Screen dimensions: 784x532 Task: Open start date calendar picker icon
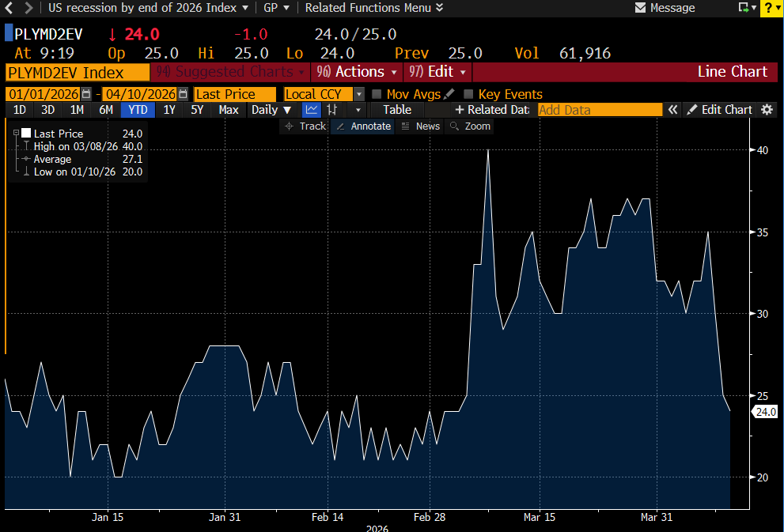pyautogui.click(x=86, y=94)
